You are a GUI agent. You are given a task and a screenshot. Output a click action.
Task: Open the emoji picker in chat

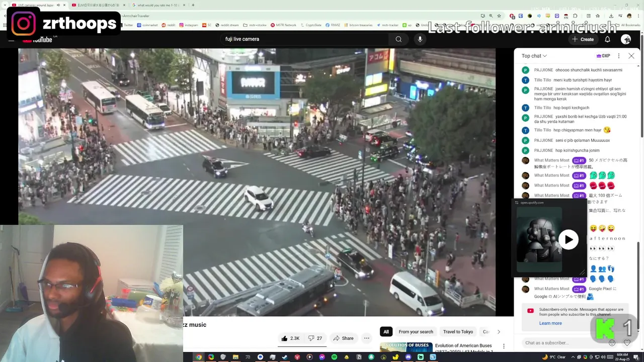click(x=612, y=343)
